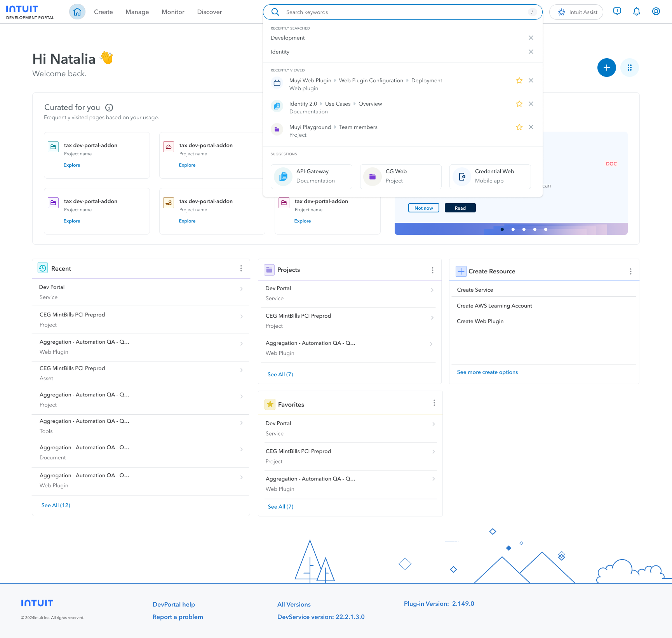Select the second carousel dot indicator

tap(513, 229)
